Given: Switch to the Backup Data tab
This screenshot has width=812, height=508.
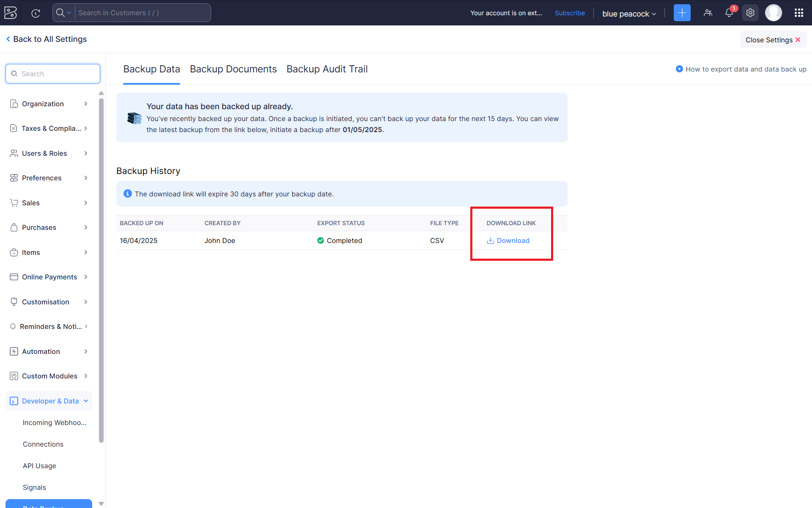Looking at the screenshot, I should [x=151, y=69].
